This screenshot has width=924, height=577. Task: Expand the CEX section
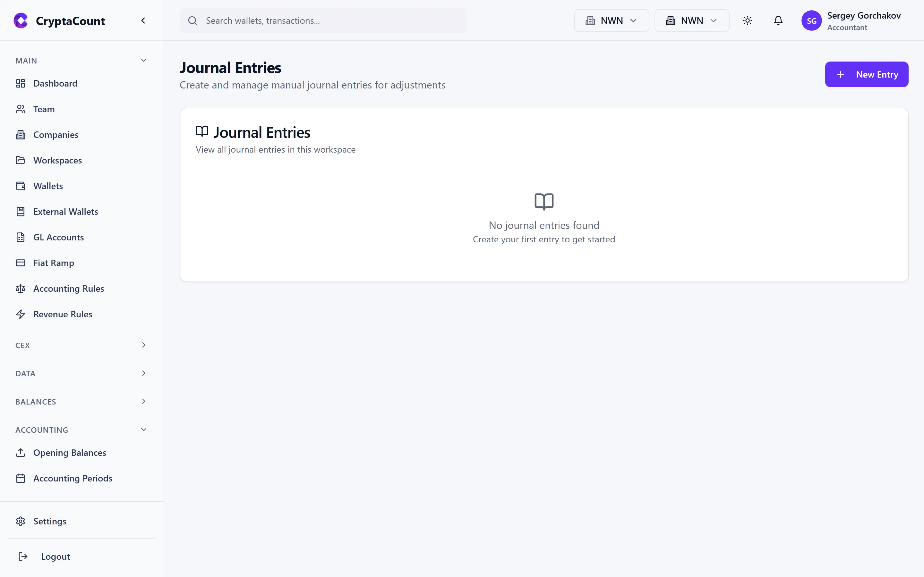(143, 345)
